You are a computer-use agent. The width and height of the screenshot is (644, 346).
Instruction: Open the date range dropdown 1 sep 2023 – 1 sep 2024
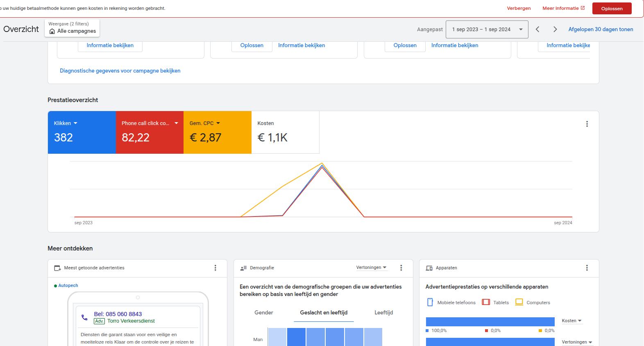click(x=487, y=30)
